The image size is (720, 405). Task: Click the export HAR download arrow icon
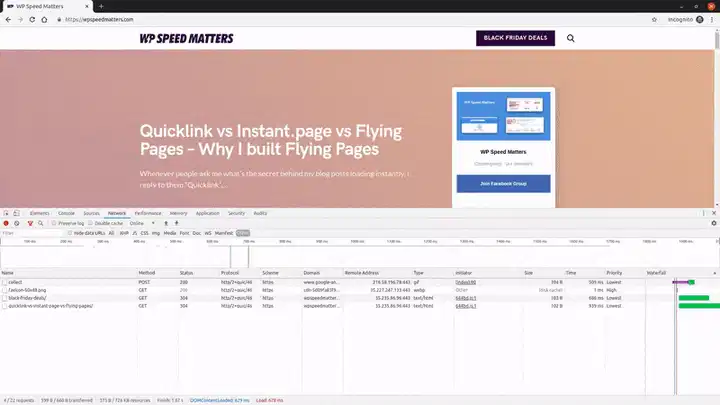point(176,223)
